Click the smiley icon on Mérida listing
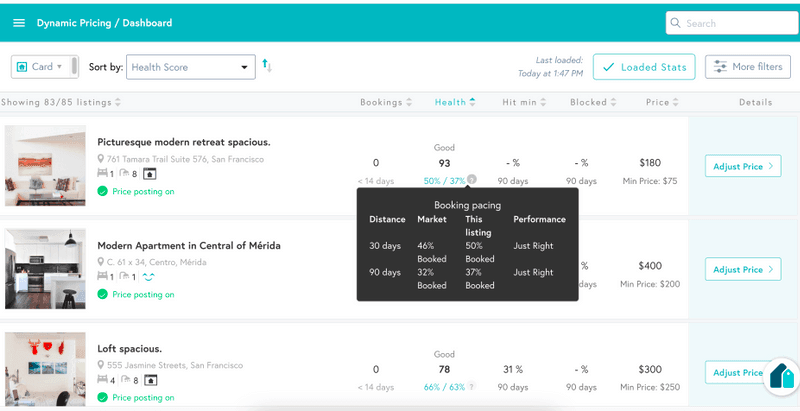Screen dimensions: 800x411 pyautogui.click(x=148, y=277)
